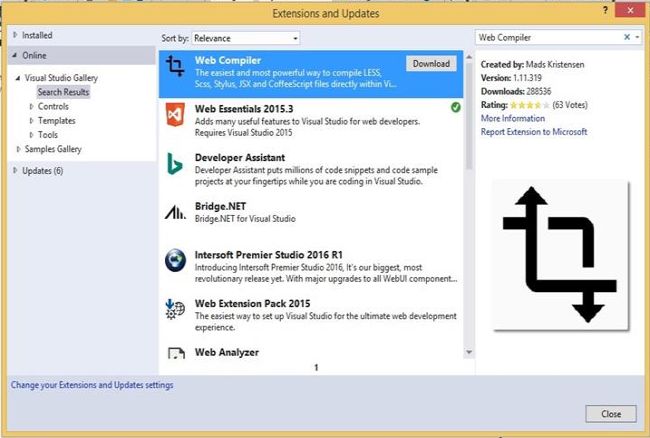The height and width of the screenshot is (438, 650).
Task: Collapse the Online category
Action: [15, 55]
